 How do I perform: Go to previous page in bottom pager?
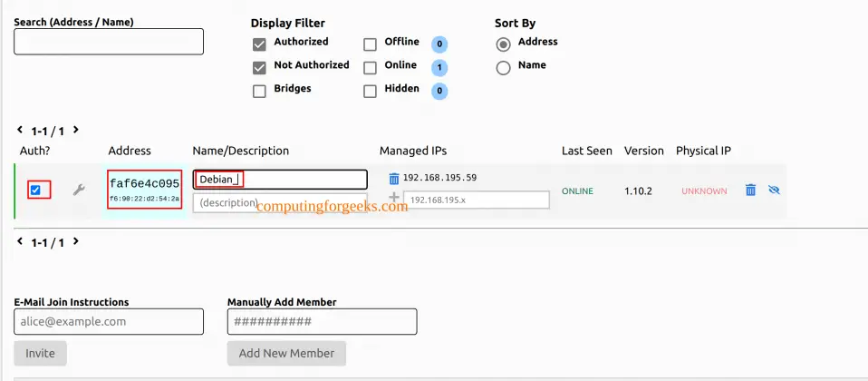pos(20,241)
